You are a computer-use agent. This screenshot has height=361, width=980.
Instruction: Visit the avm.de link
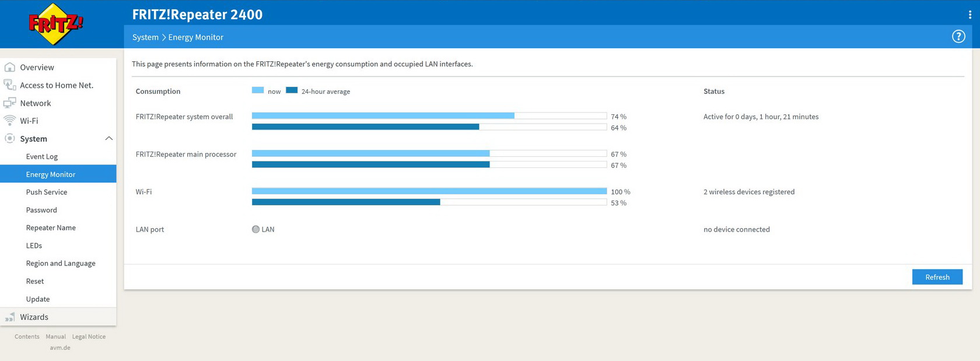click(x=60, y=348)
